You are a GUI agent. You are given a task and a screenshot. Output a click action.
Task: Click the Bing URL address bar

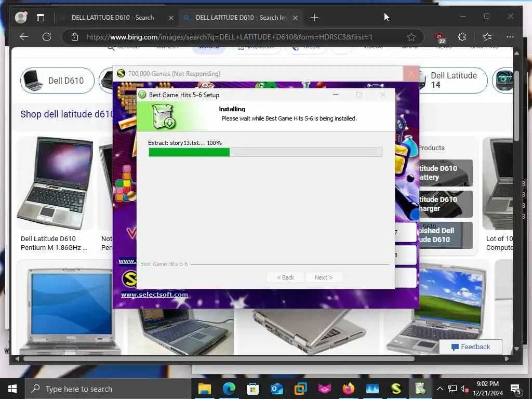pos(229,37)
